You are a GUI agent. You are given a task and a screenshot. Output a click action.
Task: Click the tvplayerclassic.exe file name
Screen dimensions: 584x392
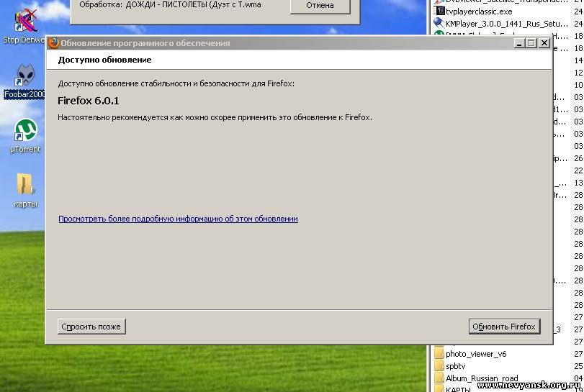pos(479,12)
